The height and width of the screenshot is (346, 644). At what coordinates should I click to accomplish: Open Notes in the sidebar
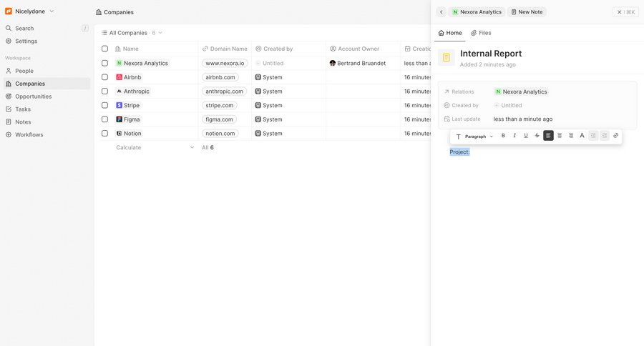click(46, 122)
